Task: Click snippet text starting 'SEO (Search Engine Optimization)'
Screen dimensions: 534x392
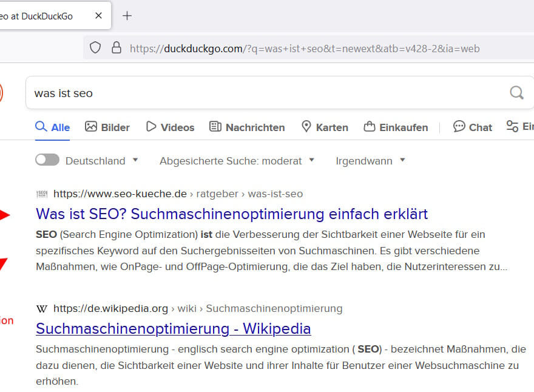Action: [x=271, y=251]
